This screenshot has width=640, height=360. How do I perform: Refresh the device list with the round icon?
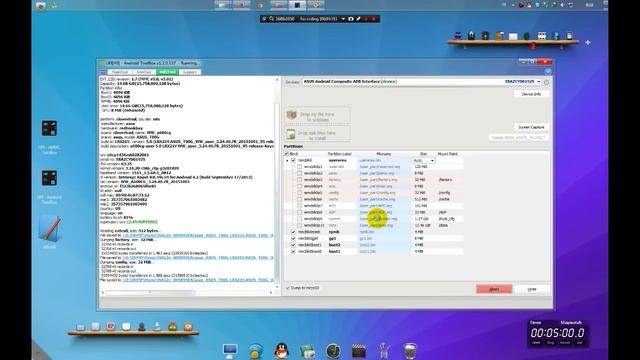(x=546, y=82)
